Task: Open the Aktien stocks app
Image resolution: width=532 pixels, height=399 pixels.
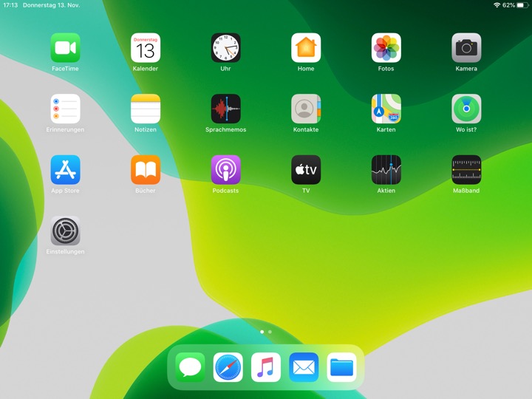Action: (386, 170)
